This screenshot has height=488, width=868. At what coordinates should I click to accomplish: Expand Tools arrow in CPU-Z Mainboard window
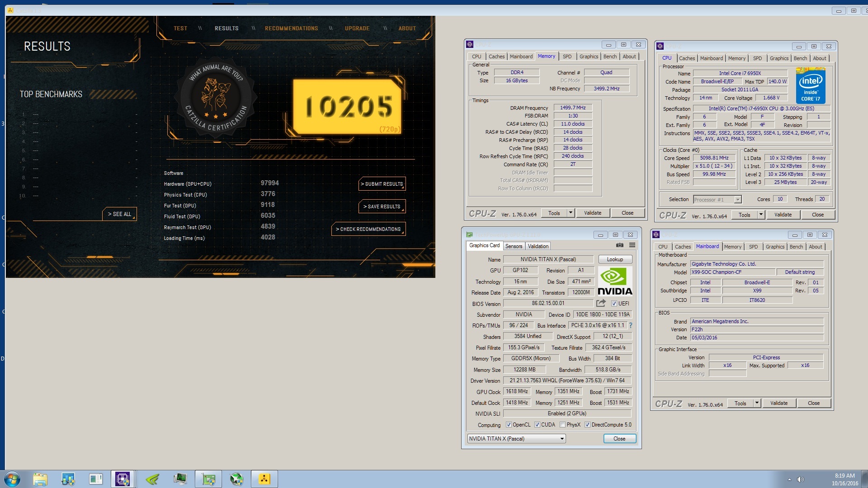[757, 403]
